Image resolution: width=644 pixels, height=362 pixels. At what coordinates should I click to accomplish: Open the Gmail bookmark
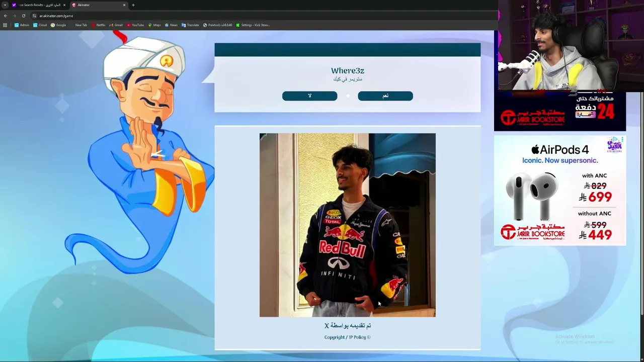[x=116, y=25]
